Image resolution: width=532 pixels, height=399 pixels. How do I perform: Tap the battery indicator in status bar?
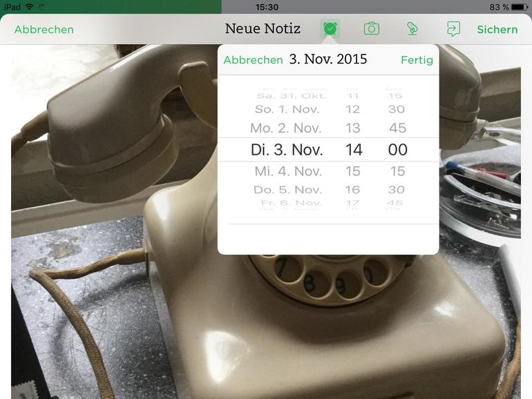[519, 7]
